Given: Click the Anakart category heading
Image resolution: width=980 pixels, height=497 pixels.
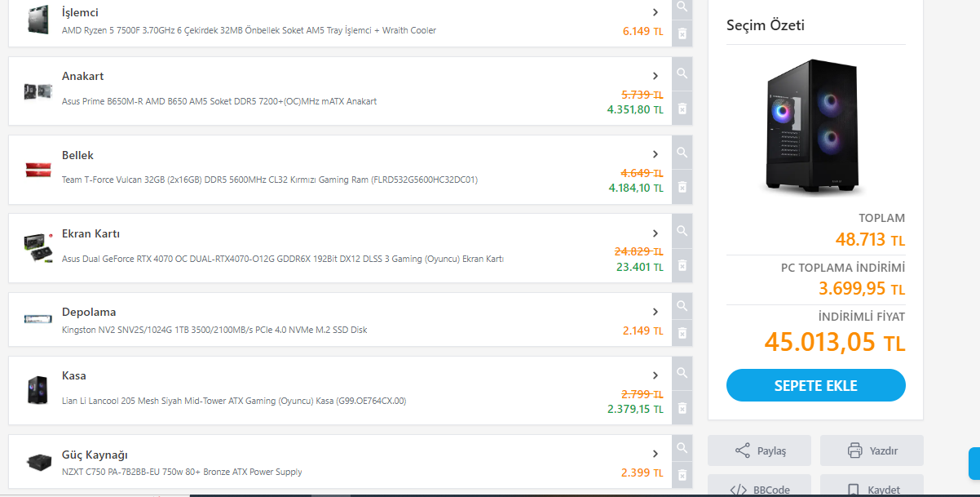Looking at the screenshot, I should 82,76.
